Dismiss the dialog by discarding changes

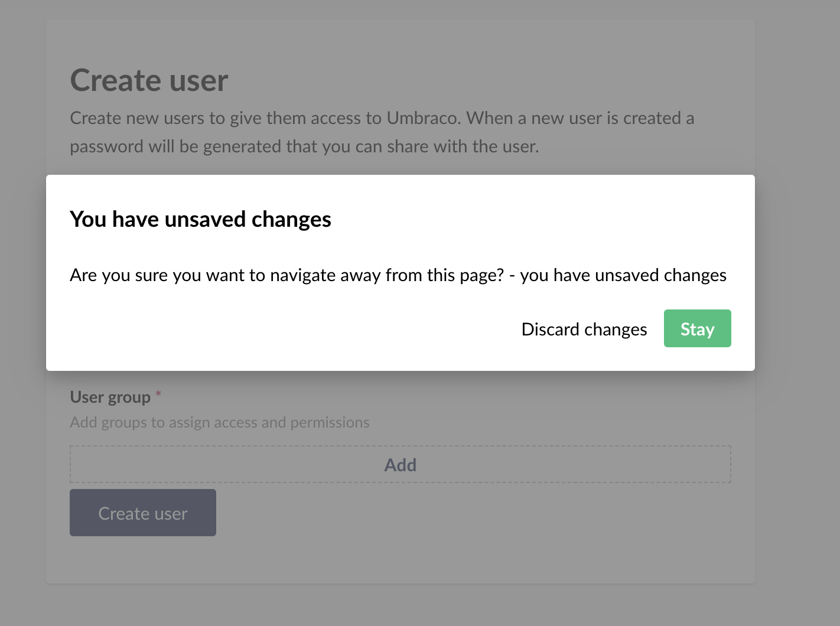click(x=584, y=329)
